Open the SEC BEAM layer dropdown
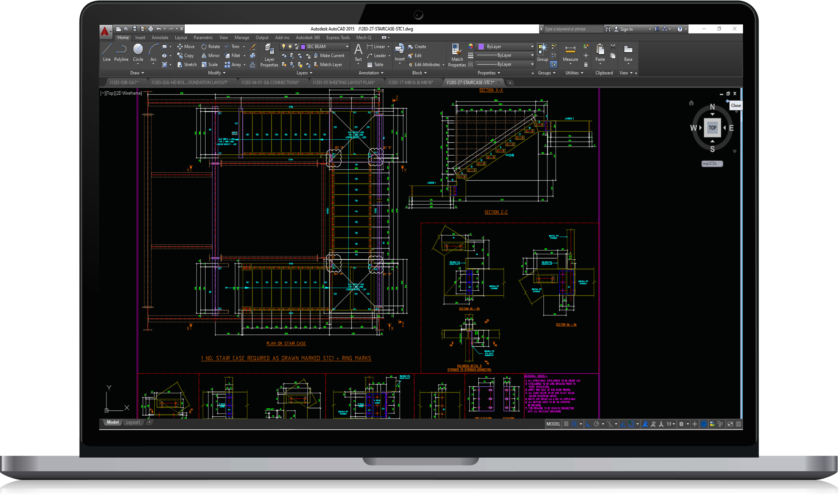The width and height of the screenshot is (838, 504). 315,46
